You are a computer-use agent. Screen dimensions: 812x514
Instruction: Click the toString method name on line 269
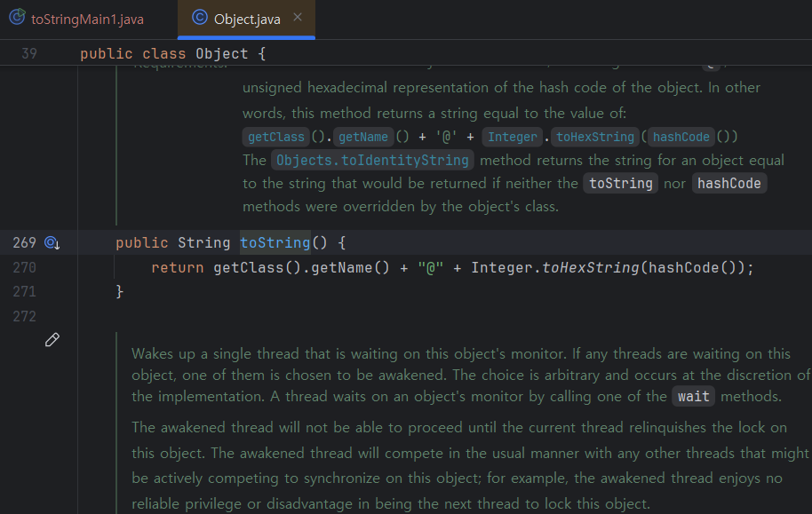click(275, 242)
